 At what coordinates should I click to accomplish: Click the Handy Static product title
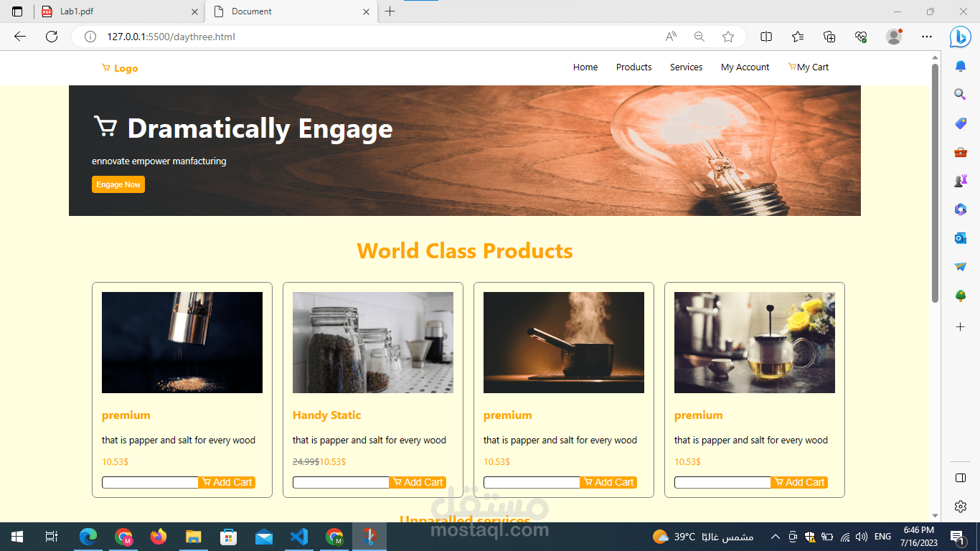pos(326,415)
